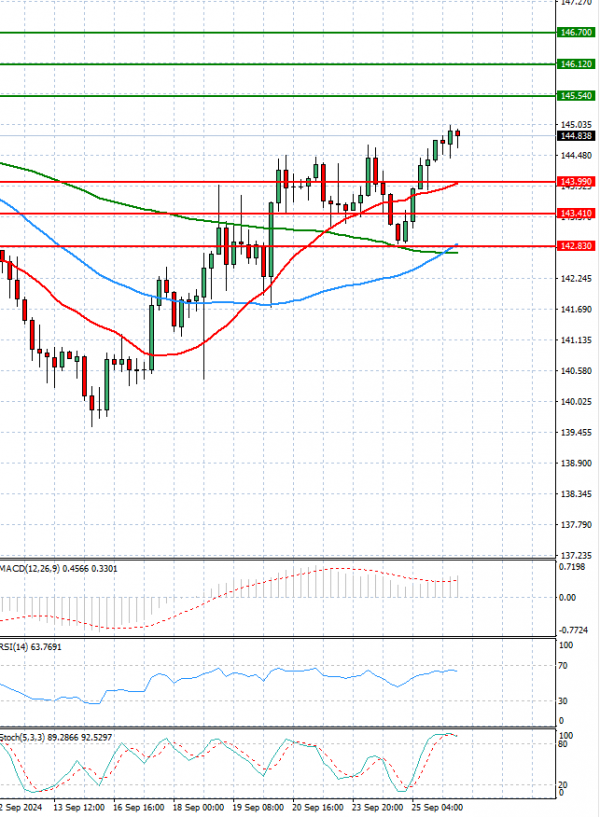
Task: Click the MACD(12,26,9) indicator title
Action: (x=28, y=569)
